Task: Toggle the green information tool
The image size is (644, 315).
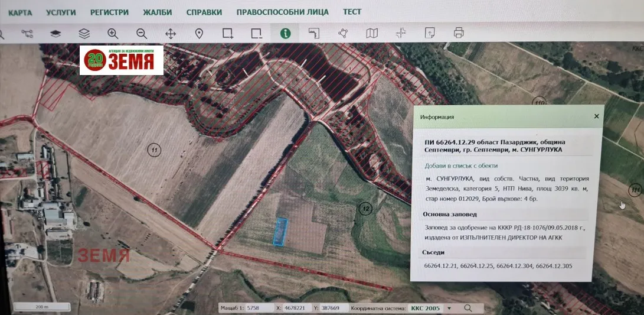Action: point(285,34)
